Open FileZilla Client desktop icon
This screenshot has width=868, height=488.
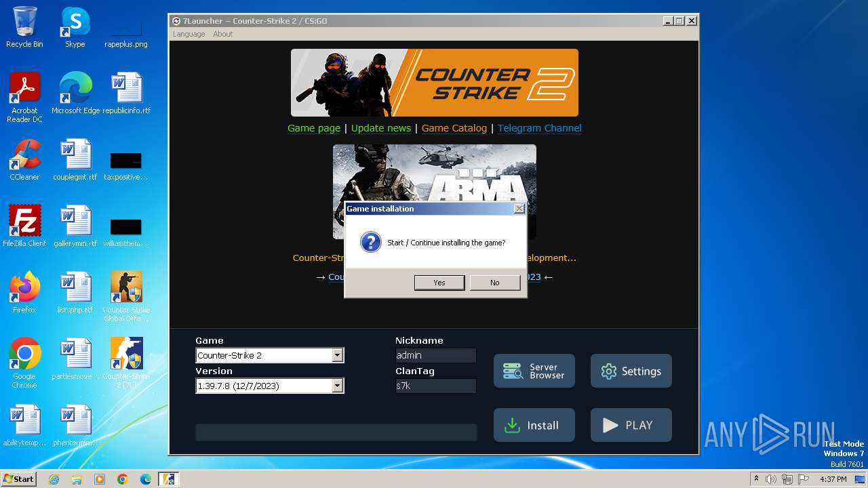(24, 226)
